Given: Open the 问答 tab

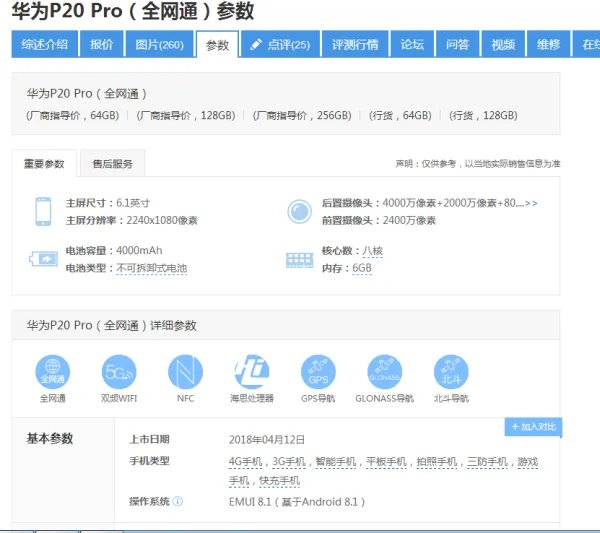Looking at the screenshot, I should pos(457,44).
